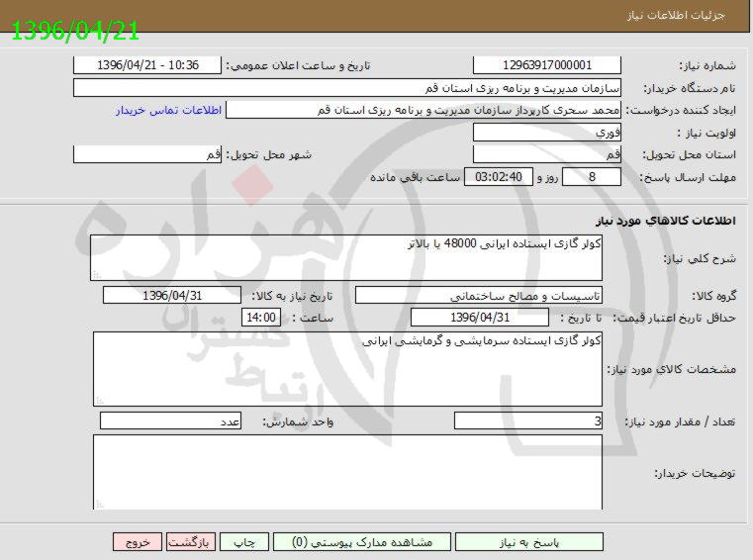Click the گروه کالا field
Viewport: 753px width, 560px height.
pyautogui.click(x=479, y=296)
